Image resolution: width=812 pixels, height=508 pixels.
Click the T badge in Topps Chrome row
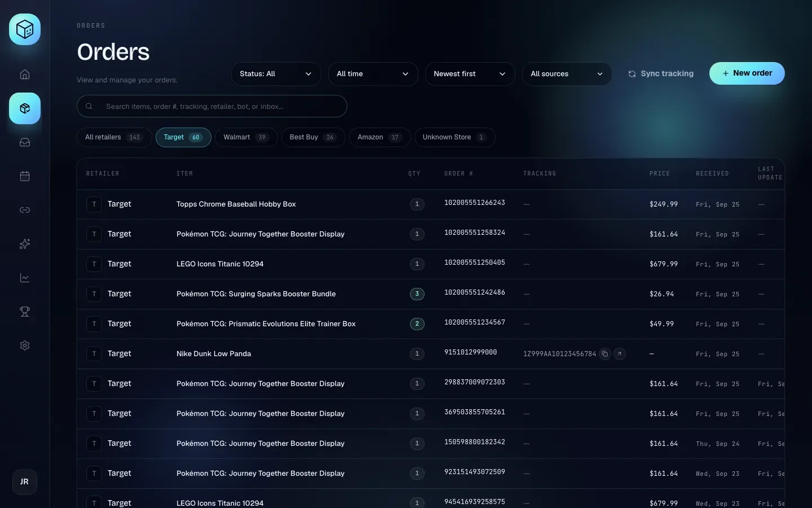94,204
